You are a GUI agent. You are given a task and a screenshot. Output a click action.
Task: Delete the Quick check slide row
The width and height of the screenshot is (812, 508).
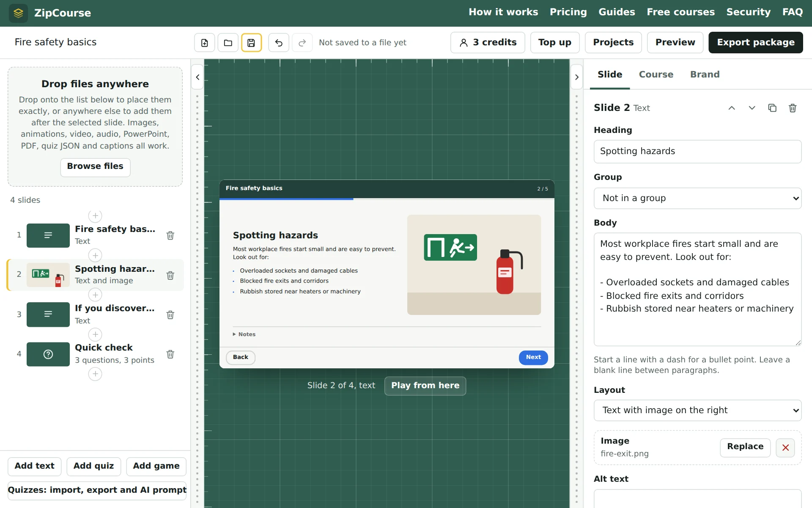tap(170, 354)
